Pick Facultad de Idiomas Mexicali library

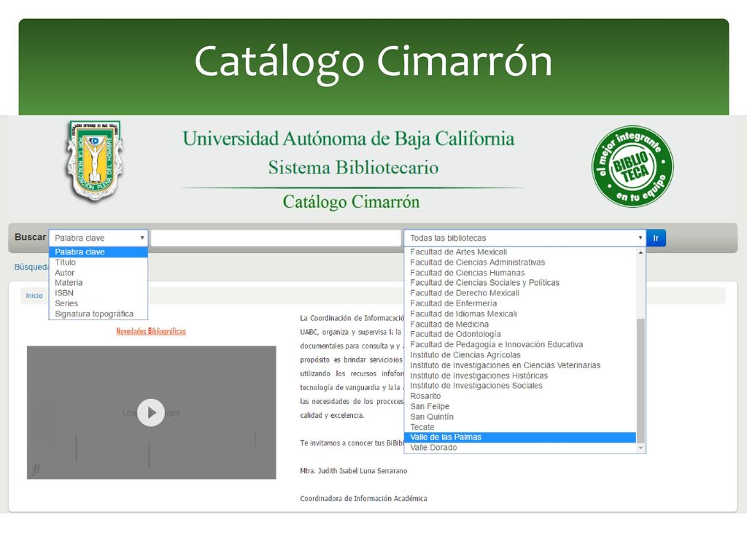coord(520,314)
